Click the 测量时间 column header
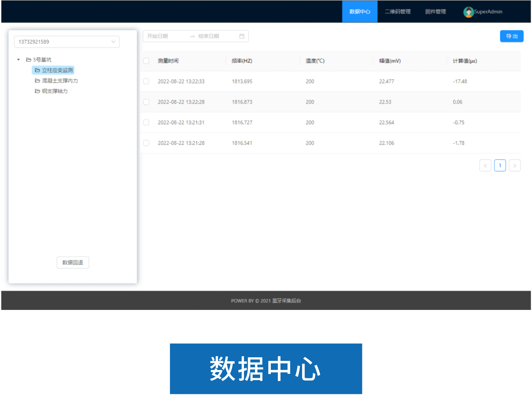Viewport: 532px width, 395px height. coord(168,61)
